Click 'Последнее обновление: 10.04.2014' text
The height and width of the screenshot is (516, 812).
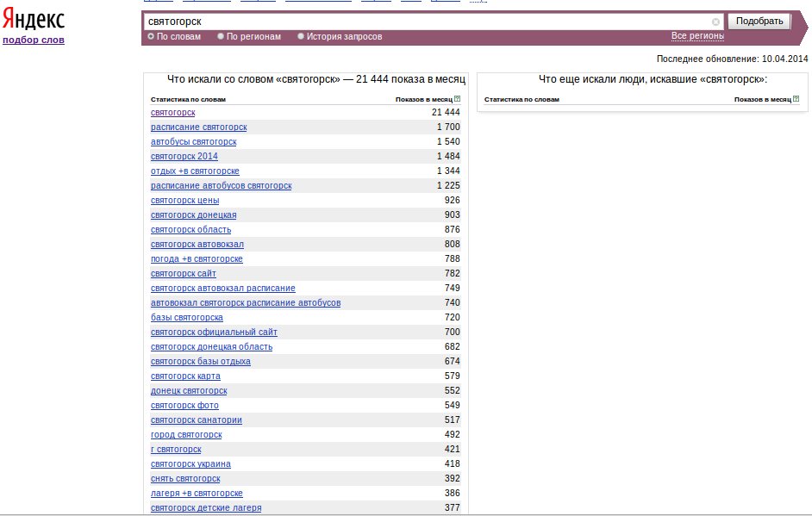click(x=732, y=59)
